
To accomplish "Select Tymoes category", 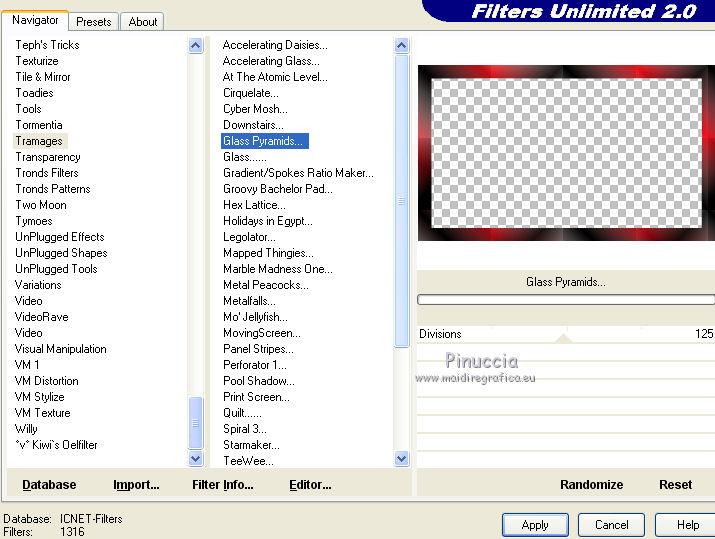I will (34, 221).
